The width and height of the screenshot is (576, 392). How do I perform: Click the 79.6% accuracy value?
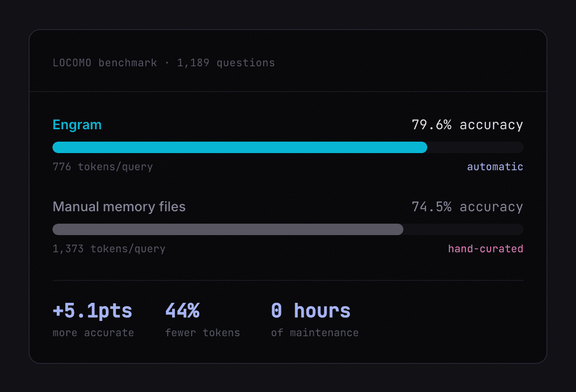(x=467, y=125)
